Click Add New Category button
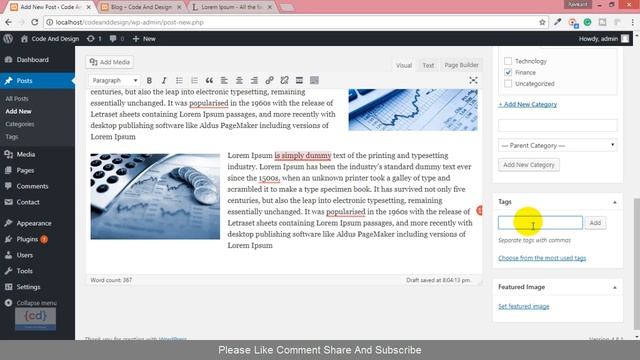 pos(529,165)
